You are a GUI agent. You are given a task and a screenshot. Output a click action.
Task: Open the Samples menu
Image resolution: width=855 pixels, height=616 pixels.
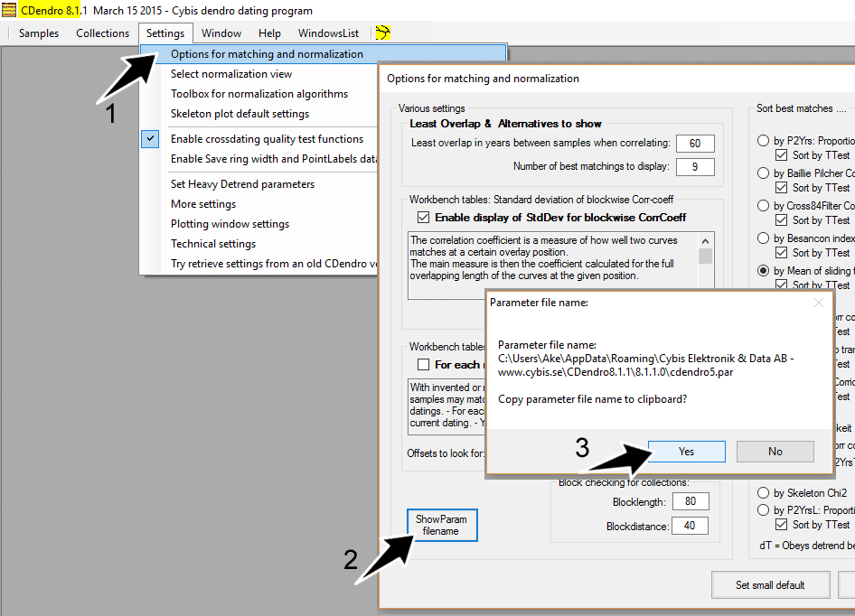coord(39,33)
